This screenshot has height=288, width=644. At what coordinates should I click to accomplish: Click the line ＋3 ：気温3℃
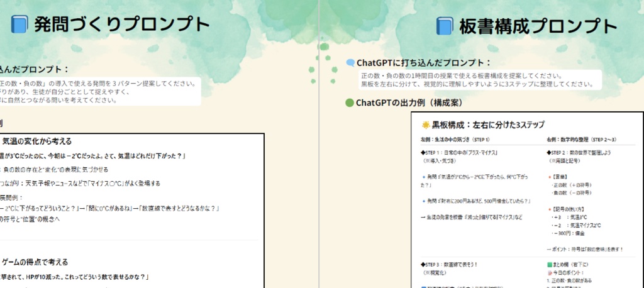[x=569, y=218]
